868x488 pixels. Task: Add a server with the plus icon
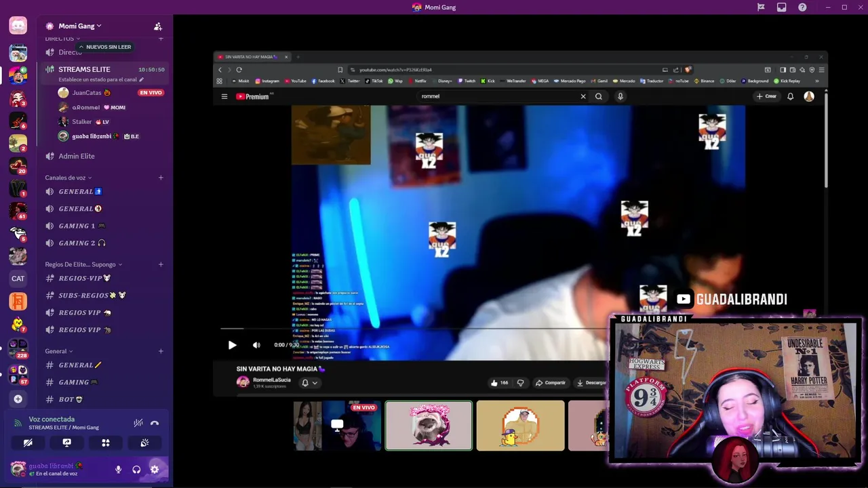tap(18, 399)
